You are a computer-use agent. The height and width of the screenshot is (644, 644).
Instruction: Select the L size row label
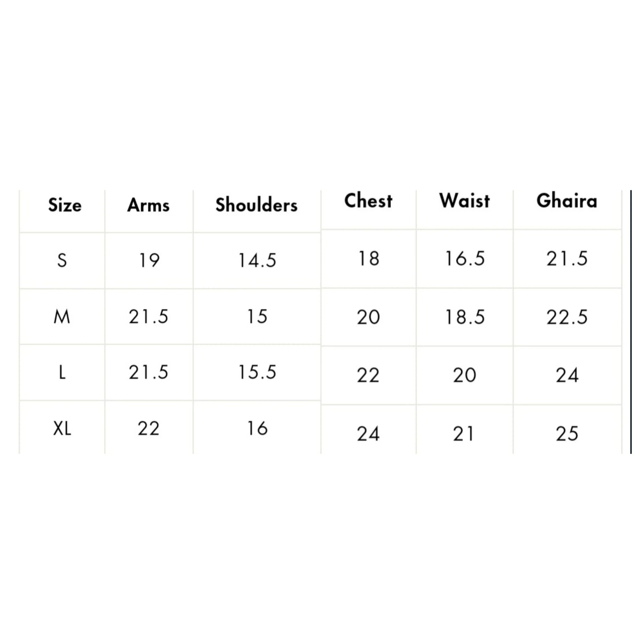(62, 373)
